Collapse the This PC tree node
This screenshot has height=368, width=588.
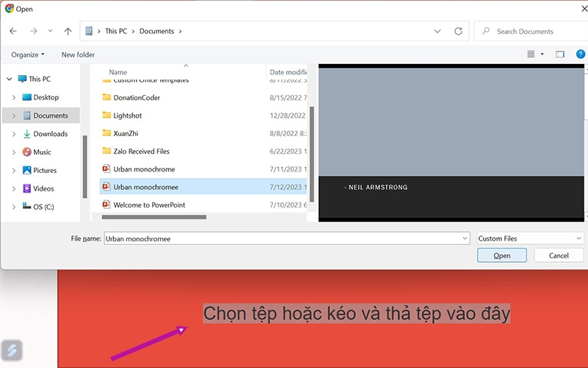pos(10,79)
